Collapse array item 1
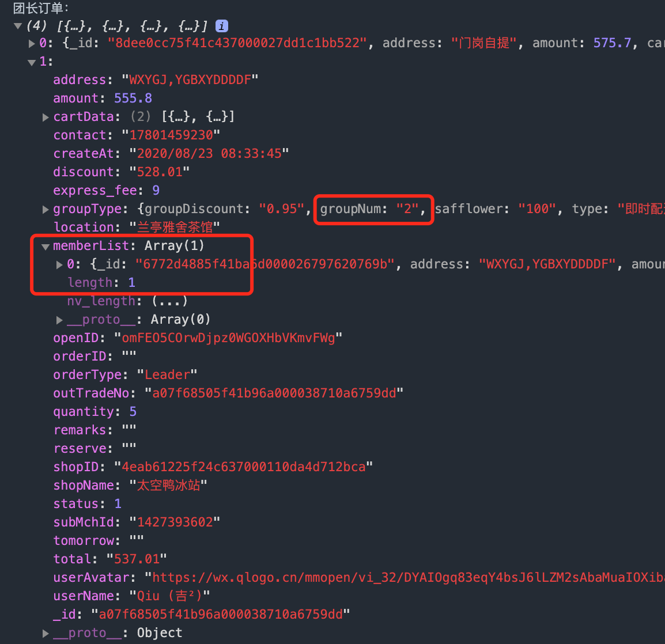 click(32, 62)
